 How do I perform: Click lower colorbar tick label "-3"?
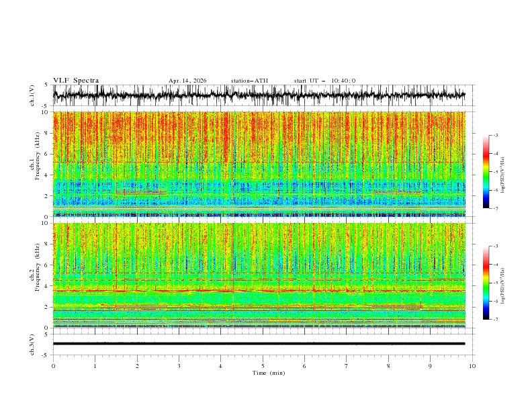[x=496, y=246]
